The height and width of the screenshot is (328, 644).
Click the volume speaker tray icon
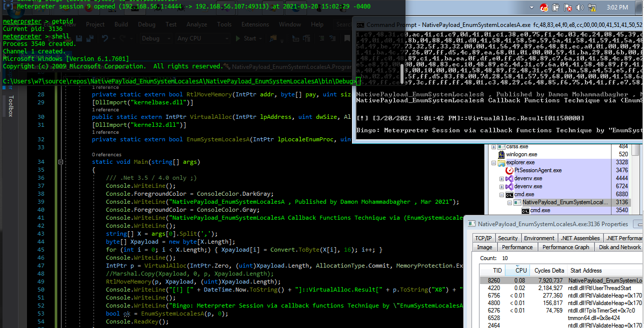click(580, 7)
